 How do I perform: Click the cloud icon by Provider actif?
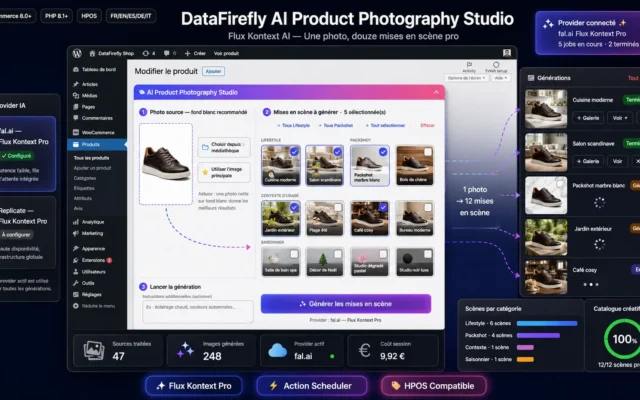(x=278, y=351)
